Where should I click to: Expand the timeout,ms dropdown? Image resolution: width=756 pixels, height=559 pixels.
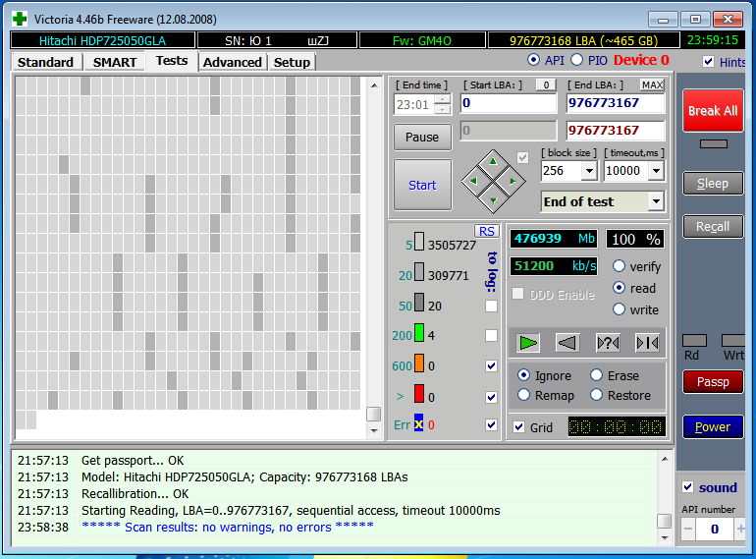coord(656,171)
